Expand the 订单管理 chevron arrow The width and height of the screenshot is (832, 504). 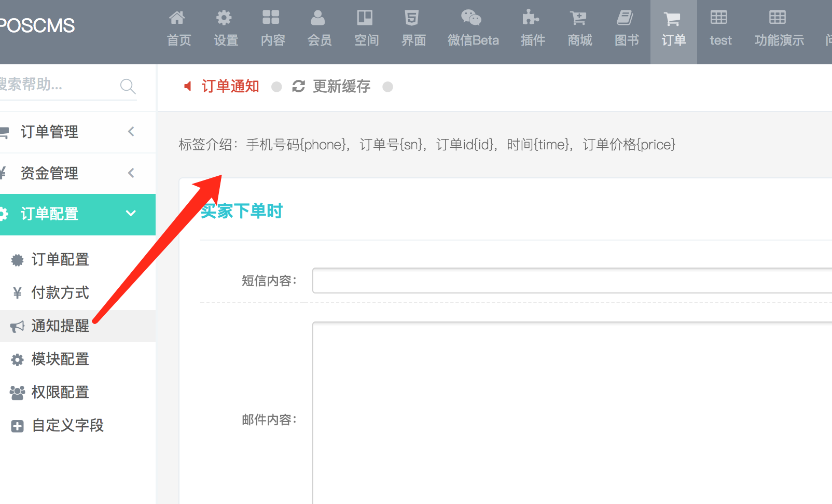pyautogui.click(x=131, y=132)
